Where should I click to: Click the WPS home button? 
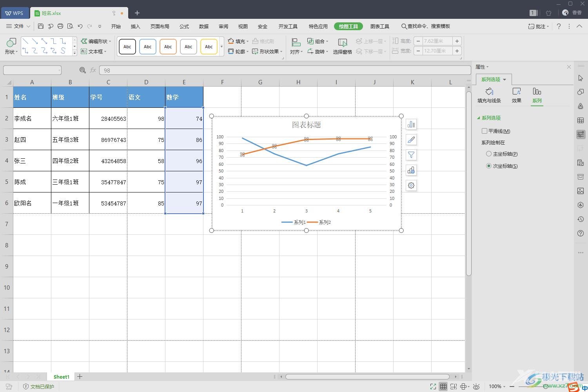pos(15,13)
